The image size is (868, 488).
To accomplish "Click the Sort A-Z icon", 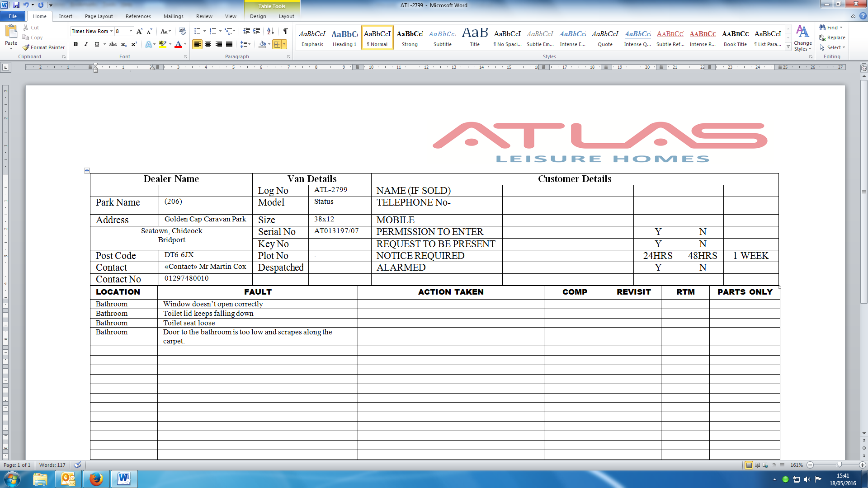I will pyautogui.click(x=270, y=31).
